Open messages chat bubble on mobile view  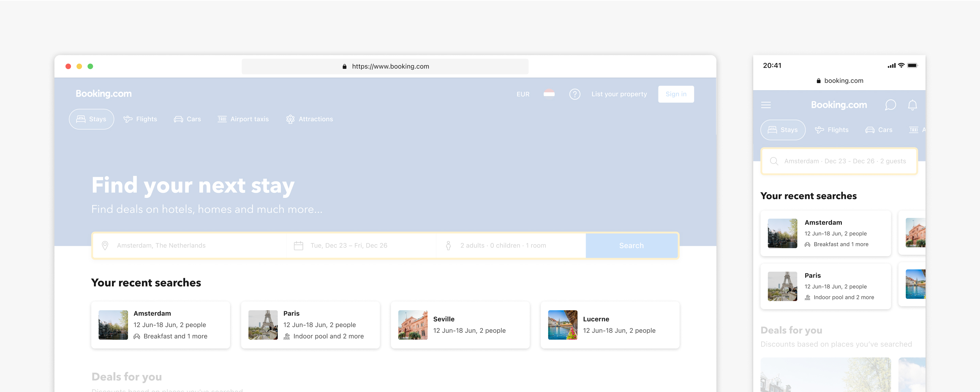click(890, 105)
